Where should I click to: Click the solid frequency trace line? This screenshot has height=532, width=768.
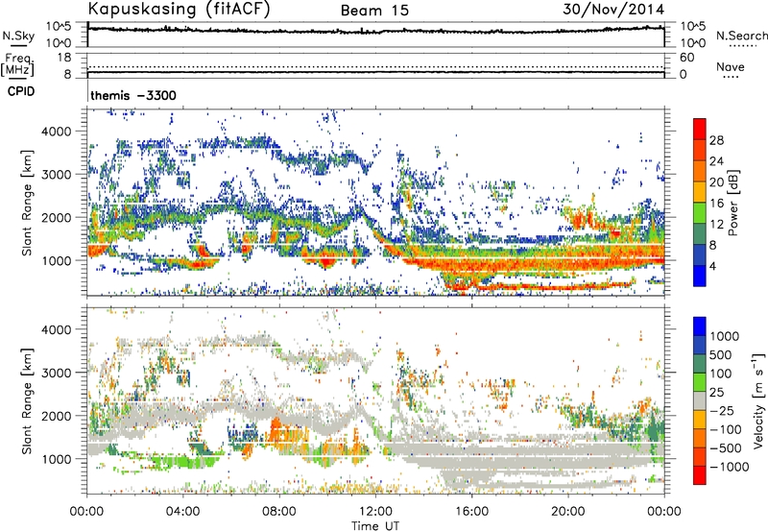(x=375, y=72)
